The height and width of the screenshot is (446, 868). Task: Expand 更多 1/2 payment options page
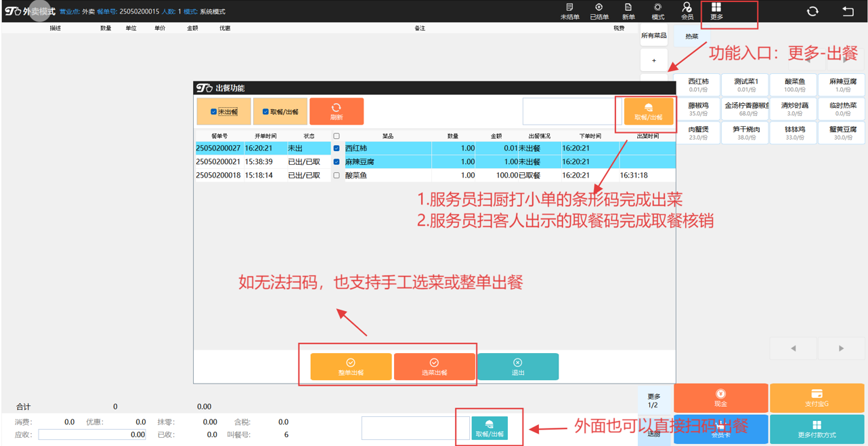[x=653, y=401]
